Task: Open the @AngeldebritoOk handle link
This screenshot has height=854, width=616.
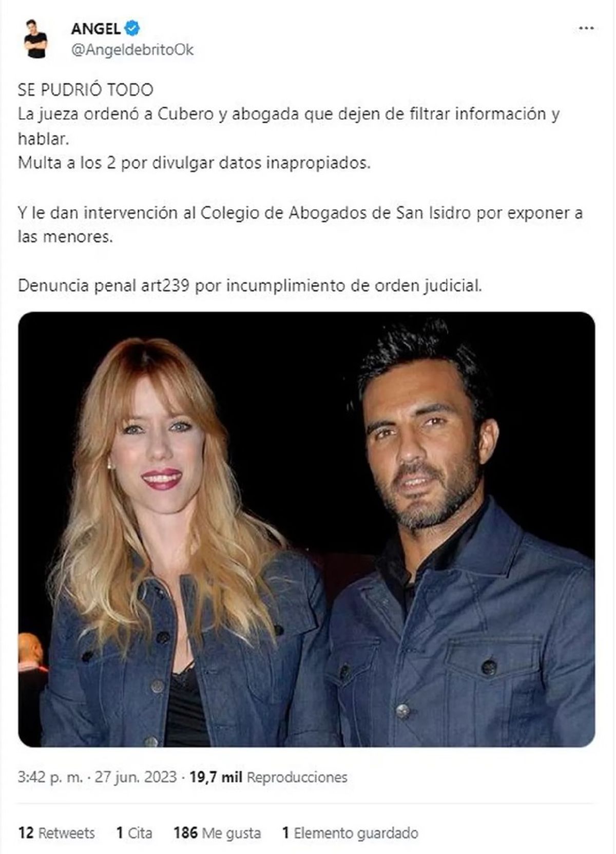Action: [132, 50]
